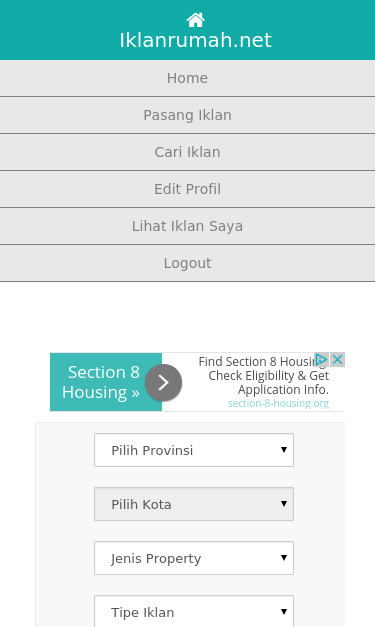
Task: Open the Tipe Iklan dropdown
Action: point(194,612)
